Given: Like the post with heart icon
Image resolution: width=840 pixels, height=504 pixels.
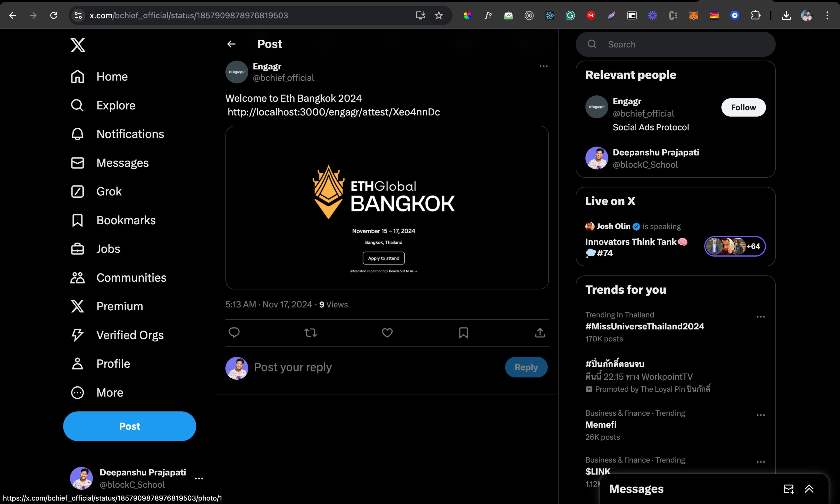Looking at the screenshot, I should point(387,333).
